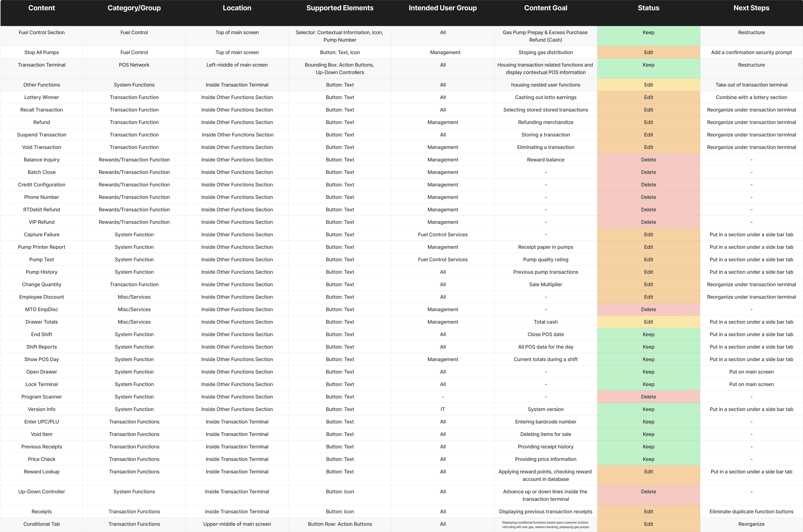Click the RTDebit Refund cell

coord(41,210)
